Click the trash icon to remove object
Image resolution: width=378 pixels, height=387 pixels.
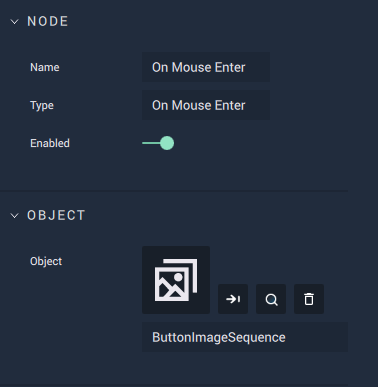tap(309, 299)
